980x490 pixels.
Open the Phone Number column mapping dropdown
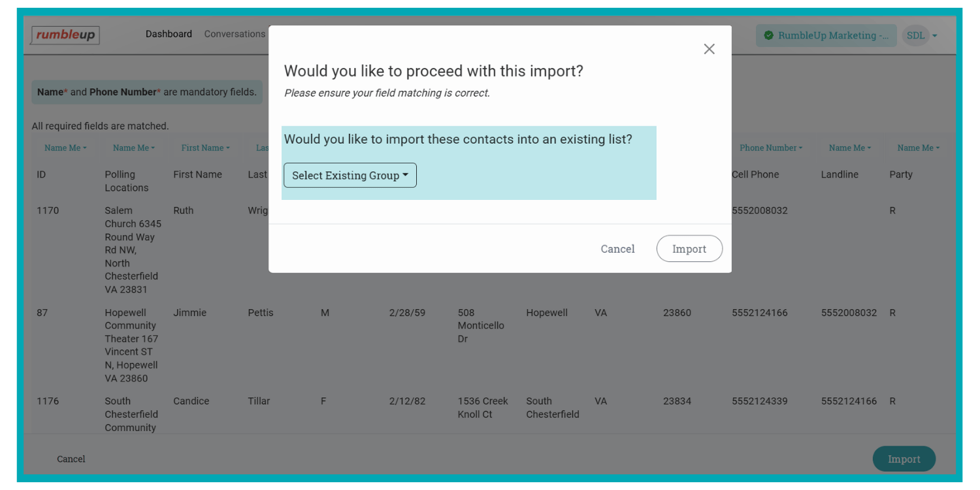click(x=770, y=148)
